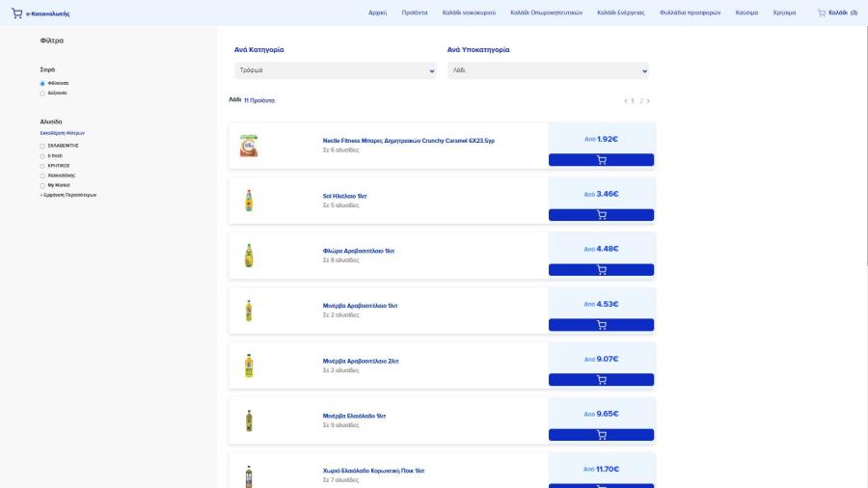Click Nestle Fitness product thumbnail
The image size is (868, 488).
249,146
